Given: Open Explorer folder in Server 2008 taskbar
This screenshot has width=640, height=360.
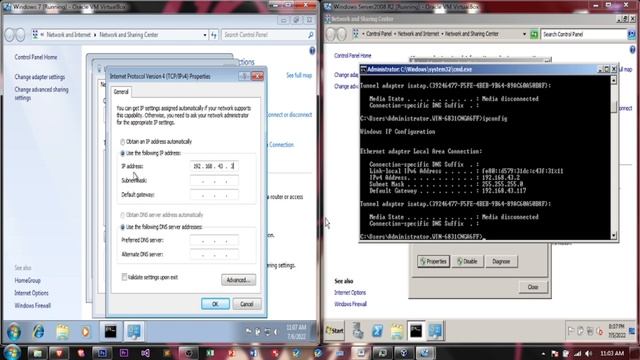Looking at the screenshot, I should coord(397,331).
